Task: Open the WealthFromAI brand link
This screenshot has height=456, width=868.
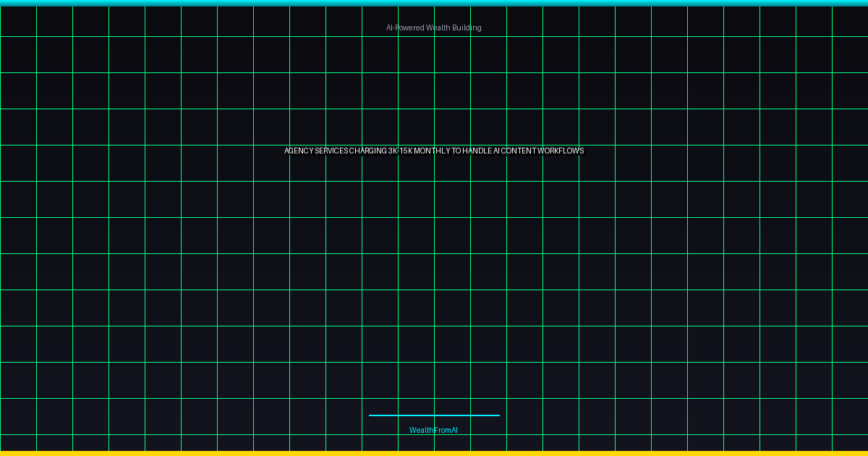Action: 433,430
